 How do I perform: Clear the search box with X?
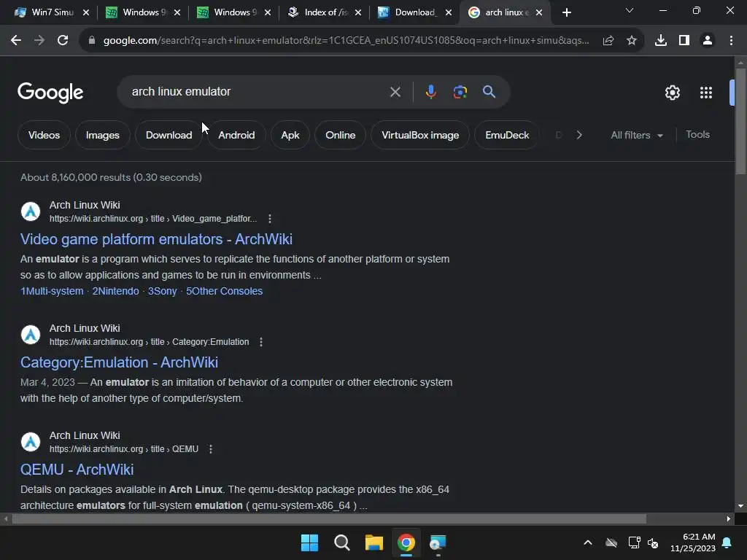coord(395,91)
